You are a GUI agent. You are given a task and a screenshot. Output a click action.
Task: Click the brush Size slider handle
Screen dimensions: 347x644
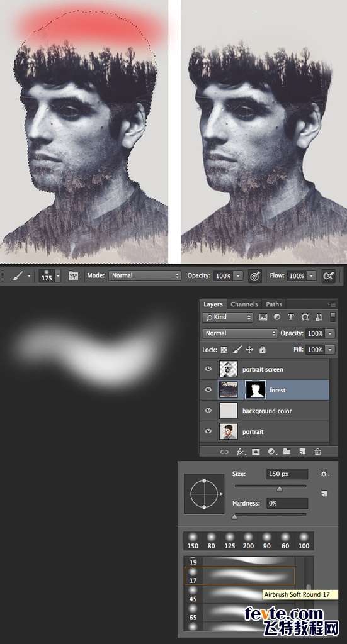(x=280, y=489)
